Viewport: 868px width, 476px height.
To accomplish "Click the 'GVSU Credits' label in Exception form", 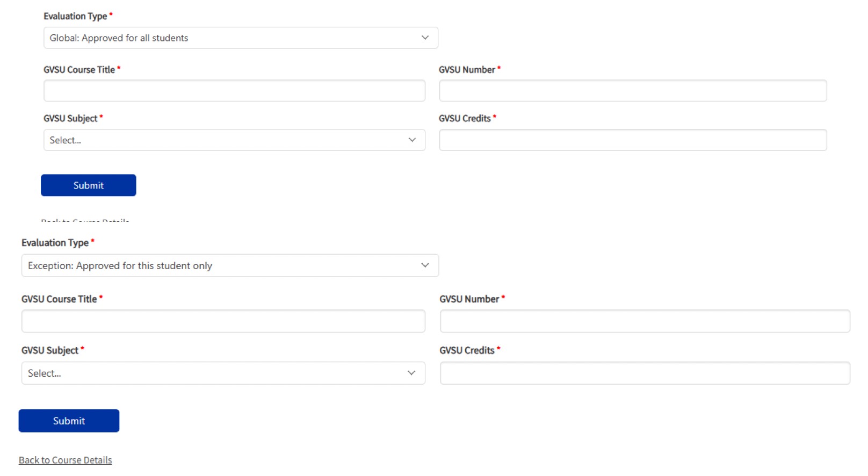I will [467, 350].
